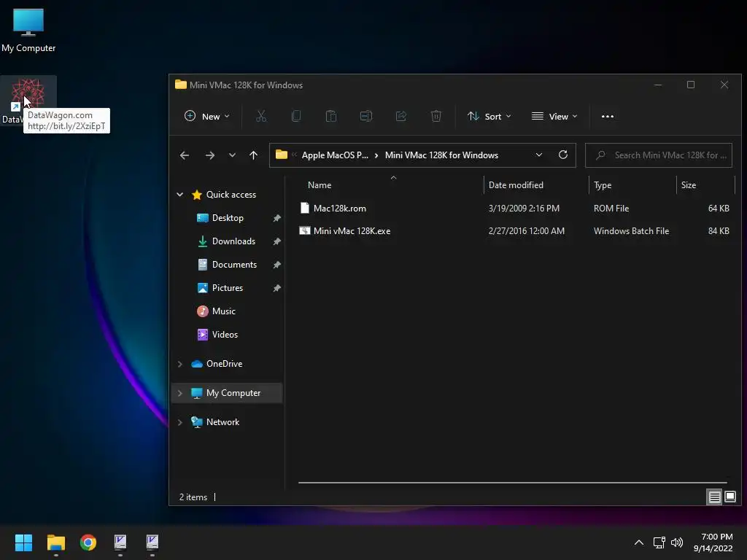The width and height of the screenshot is (747, 560).
Task: Open the New dropdown menu
Action: pos(206,116)
